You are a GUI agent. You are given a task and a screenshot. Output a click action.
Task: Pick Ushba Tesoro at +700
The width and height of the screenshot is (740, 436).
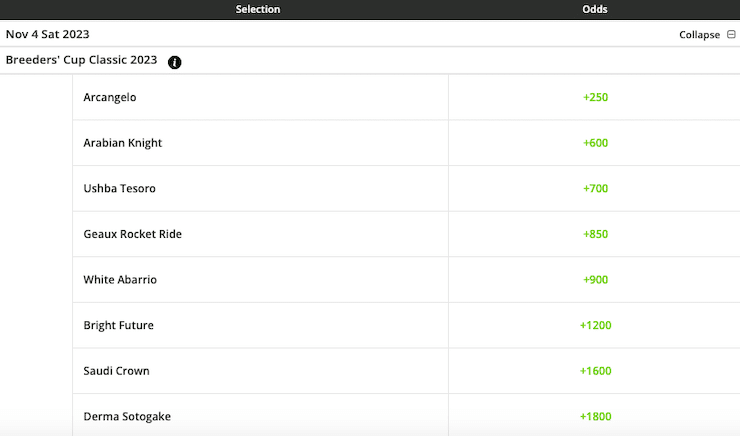click(x=595, y=188)
